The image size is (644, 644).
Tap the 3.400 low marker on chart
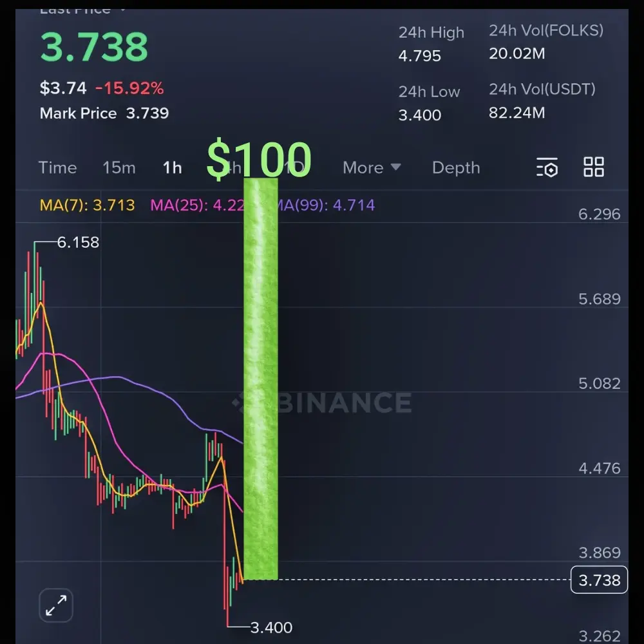pos(271,627)
